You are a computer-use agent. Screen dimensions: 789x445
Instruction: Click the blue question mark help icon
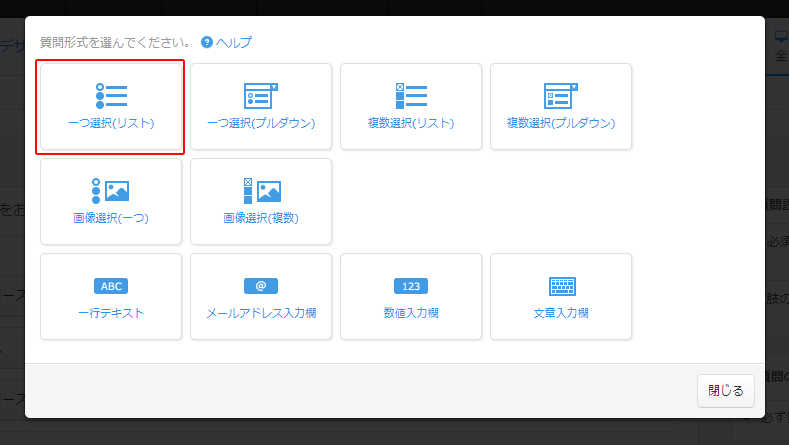pos(207,43)
